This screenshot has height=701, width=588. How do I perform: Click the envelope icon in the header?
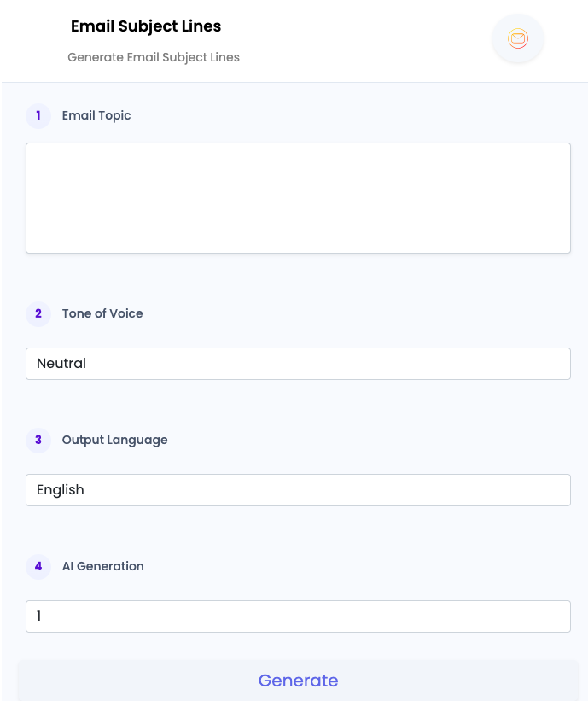[518, 38]
